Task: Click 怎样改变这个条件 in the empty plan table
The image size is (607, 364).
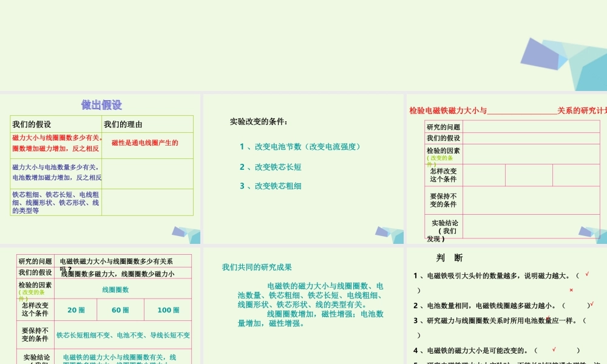Action: click(x=443, y=175)
